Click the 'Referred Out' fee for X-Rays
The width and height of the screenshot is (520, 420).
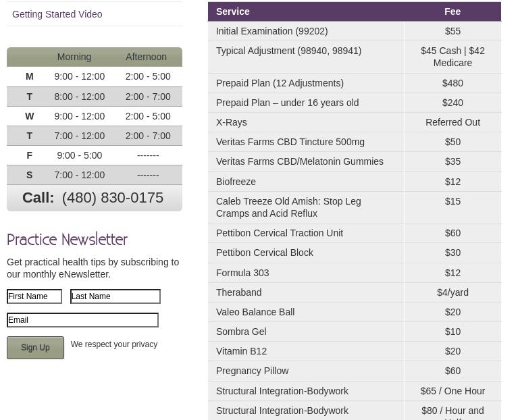point(452,122)
